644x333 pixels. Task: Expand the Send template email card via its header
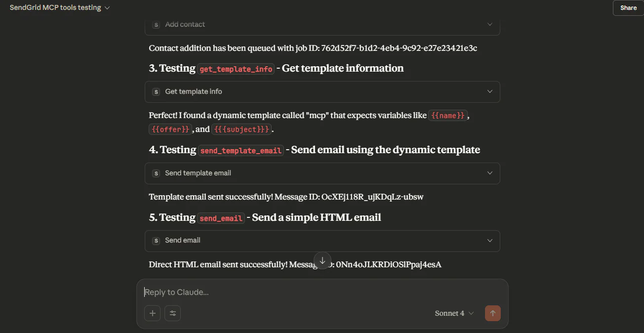[x=198, y=173]
